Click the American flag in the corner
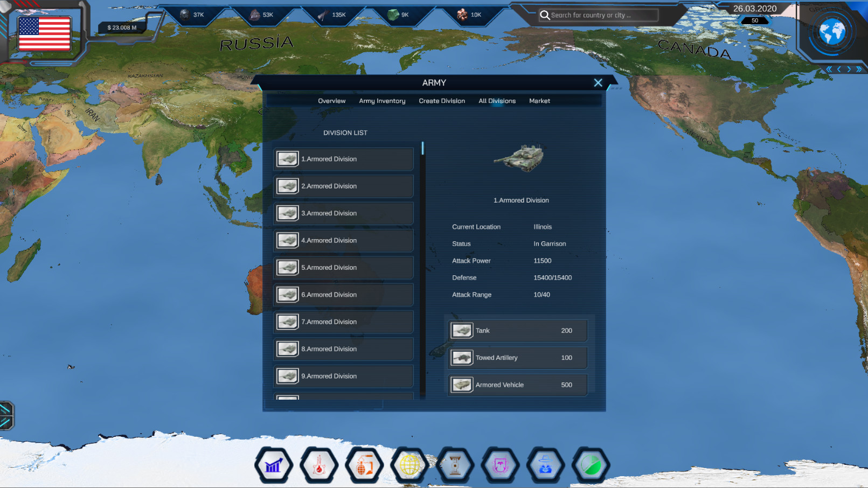The image size is (868, 488). coord(45,34)
